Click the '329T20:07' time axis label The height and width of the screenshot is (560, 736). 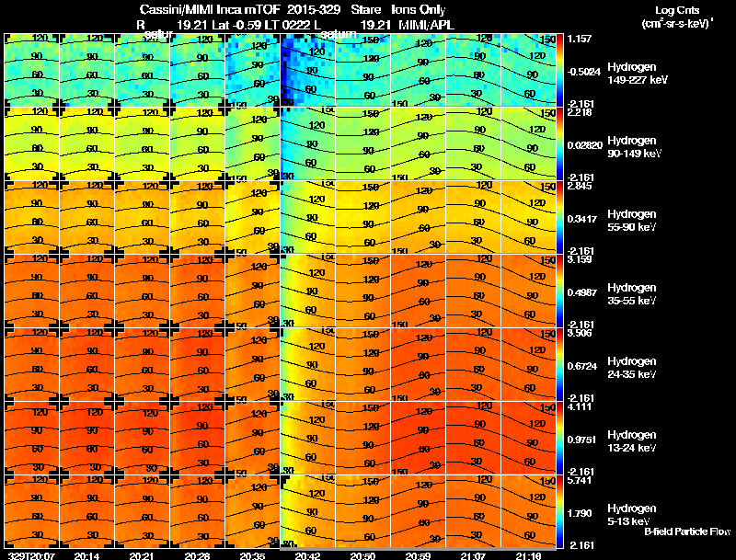(x=31, y=555)
